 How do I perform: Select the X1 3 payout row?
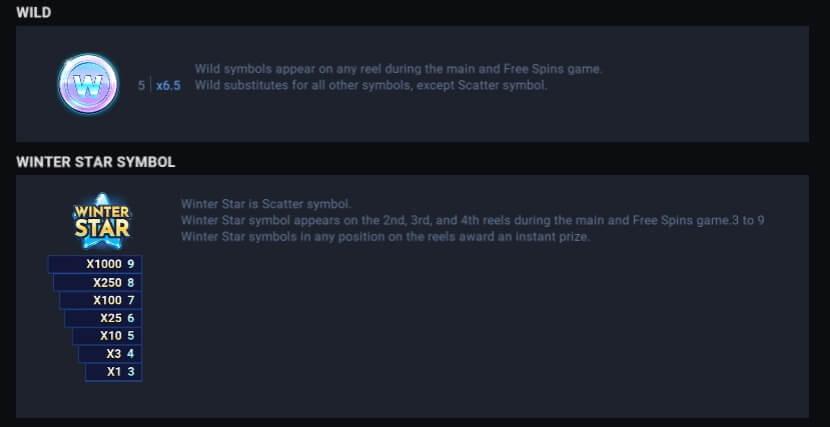pos(113,372)
